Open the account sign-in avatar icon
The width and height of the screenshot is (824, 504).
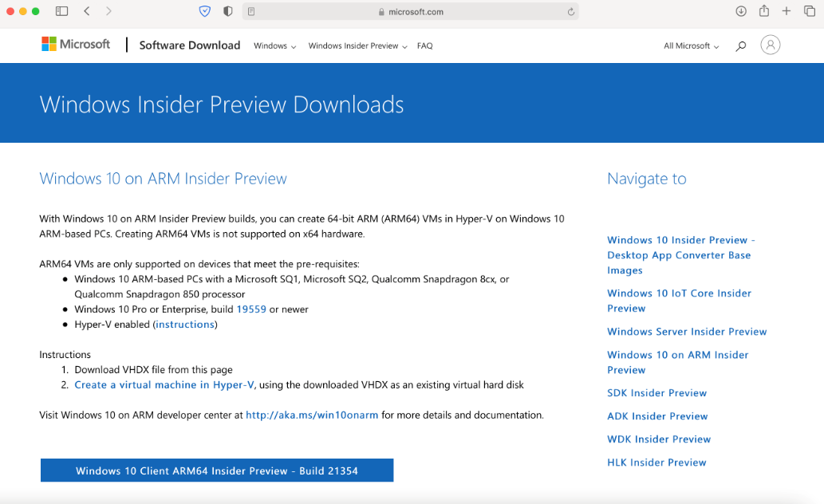tap(771, 45)
